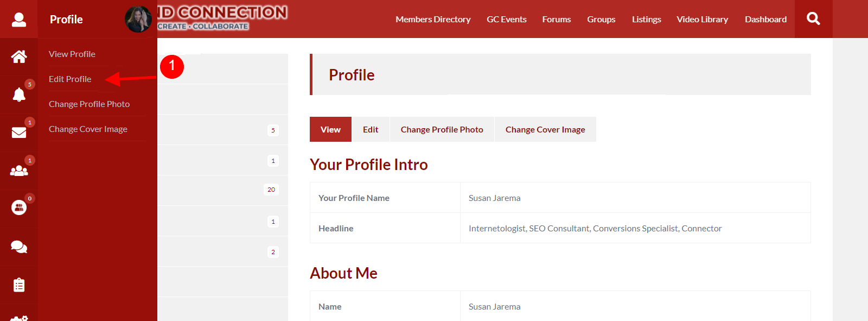Switch to the Edit tab
The height and width of the screenshot is (321, 868).
[x=371, y=129]
